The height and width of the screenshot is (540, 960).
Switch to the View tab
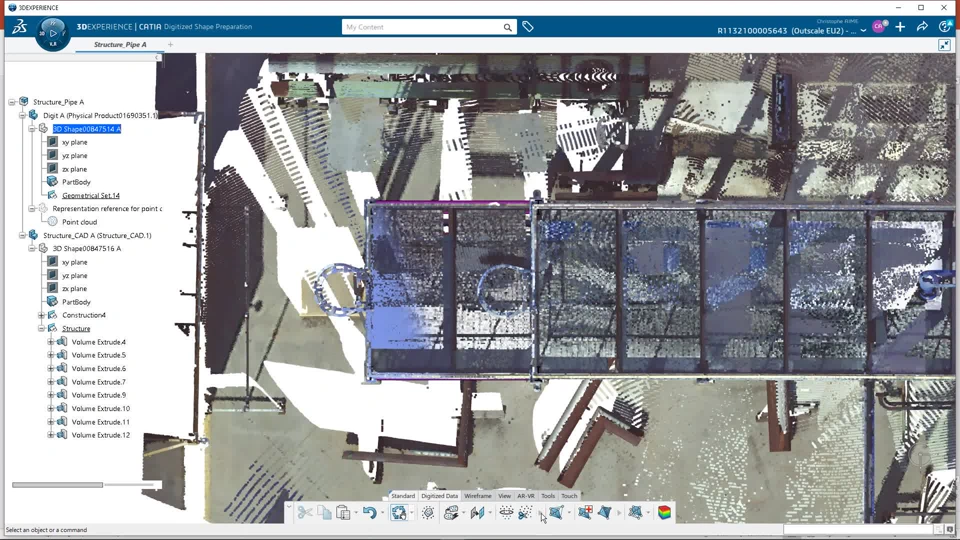click(x=504, y=496)
